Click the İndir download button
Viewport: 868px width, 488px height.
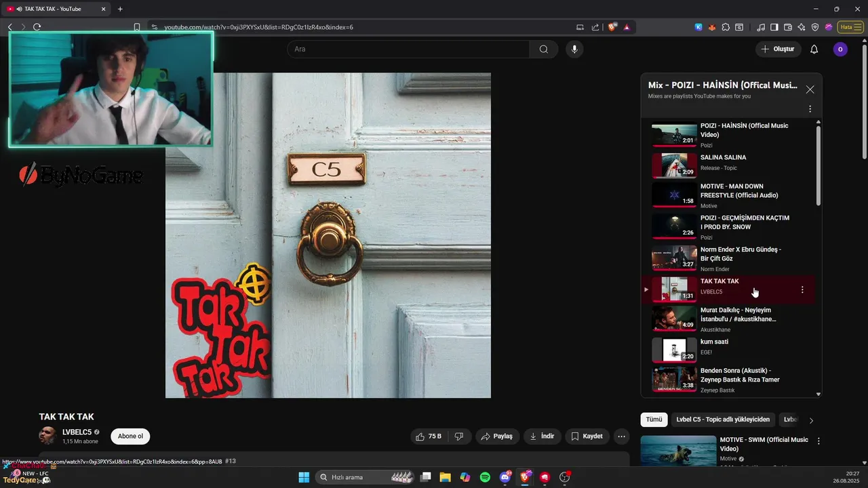[542, 436]
